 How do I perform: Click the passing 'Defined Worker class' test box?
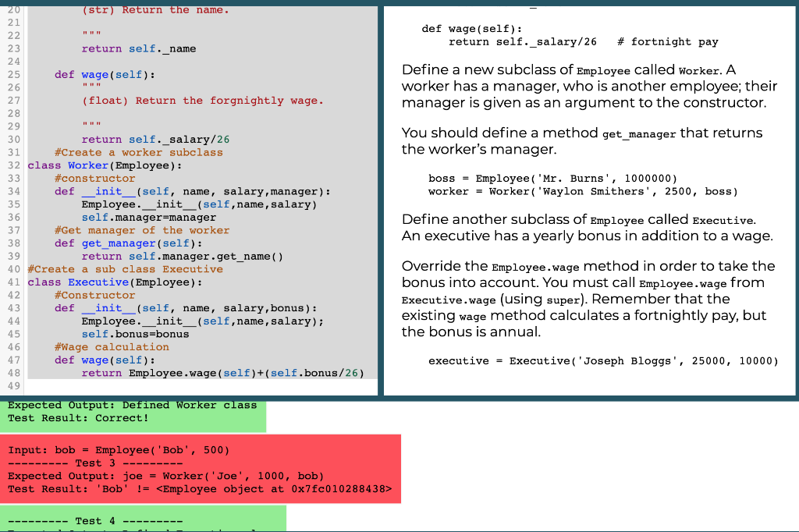point(133,412)
